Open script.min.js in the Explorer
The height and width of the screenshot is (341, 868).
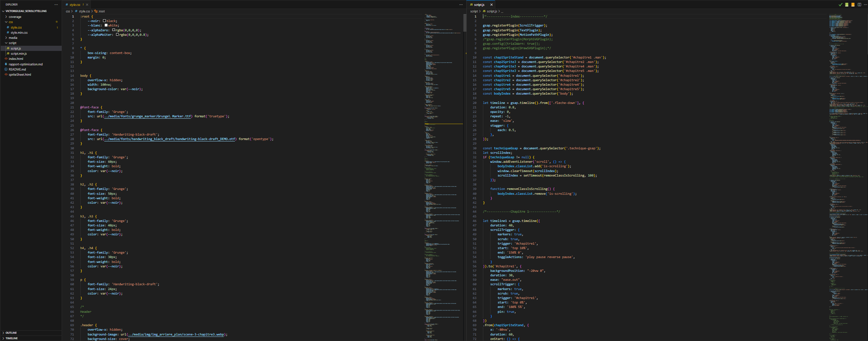click(31, 54)
